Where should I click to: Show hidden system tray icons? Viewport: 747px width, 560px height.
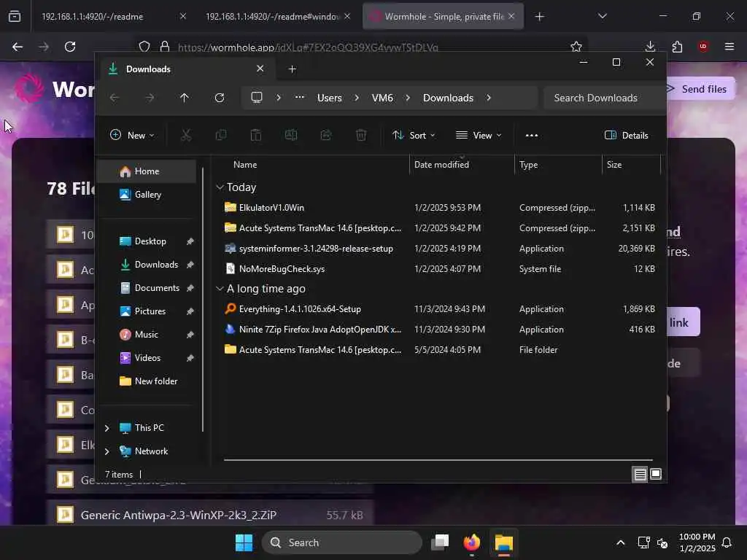(x=620, y=542)
